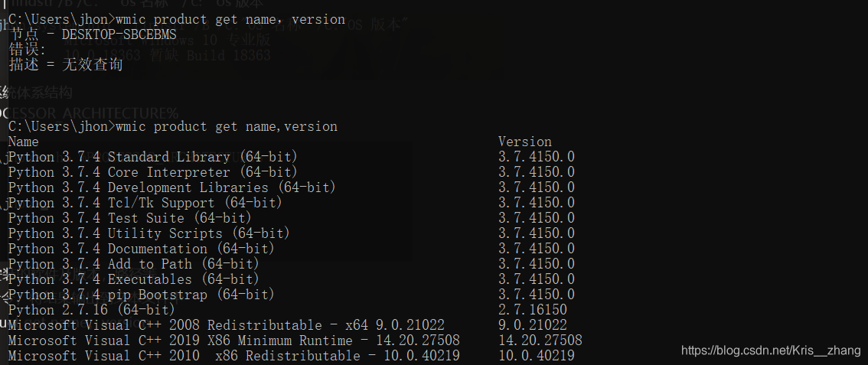The image size is (868, 365).
Task: Click version 2.7.16150 value
Action: click(x=533, y=310)
